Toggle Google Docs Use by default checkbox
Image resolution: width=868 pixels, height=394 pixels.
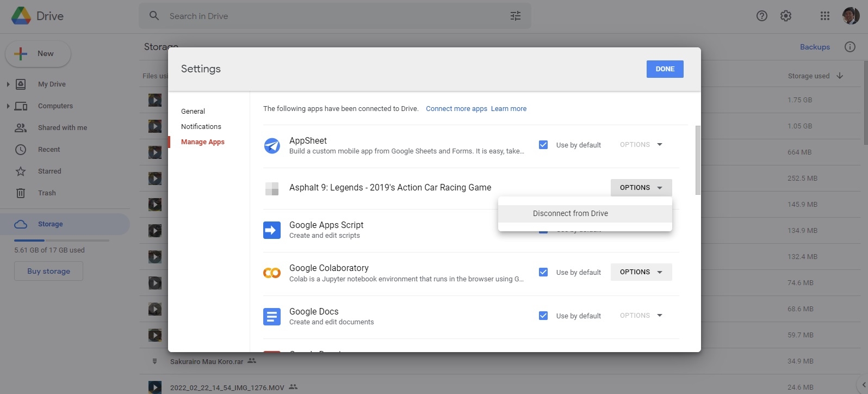543,316
